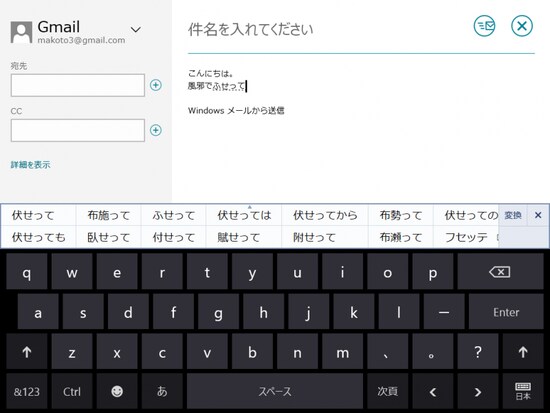Focus the 宛先 recipient input box
This screenshot has height=413, width=550.
point(78,85)
